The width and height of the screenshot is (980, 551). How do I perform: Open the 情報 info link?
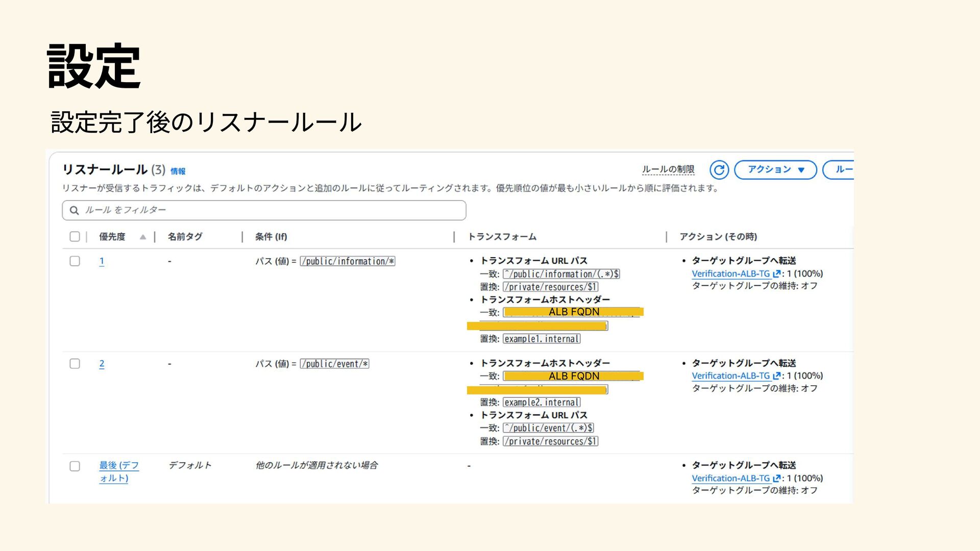click(x=178, y=171)
